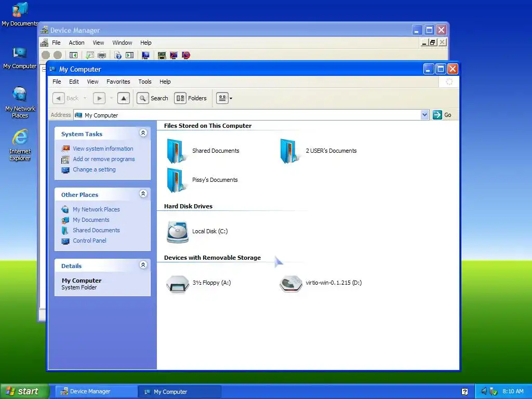Viewport: 532px width, 399px height.
Task: Scan for hardware changes in Device Manager
Action: (145, 55)
